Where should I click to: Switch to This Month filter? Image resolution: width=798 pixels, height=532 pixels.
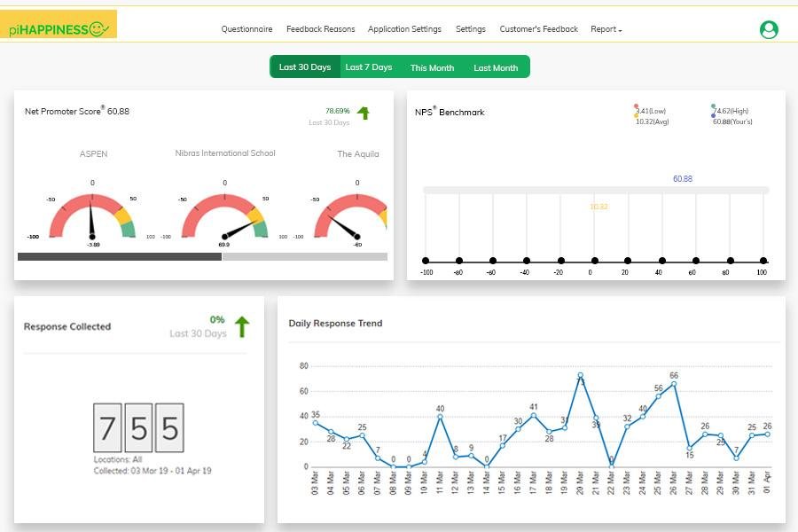[432, 67]
